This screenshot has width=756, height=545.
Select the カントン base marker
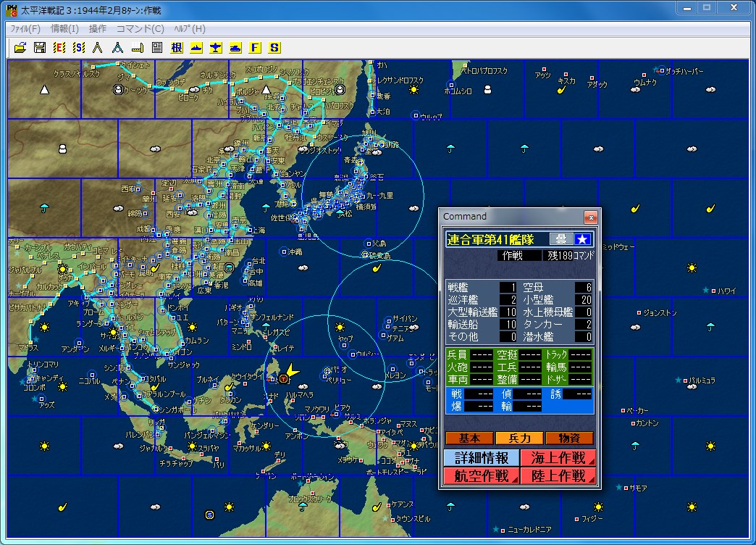pos(633,423)
